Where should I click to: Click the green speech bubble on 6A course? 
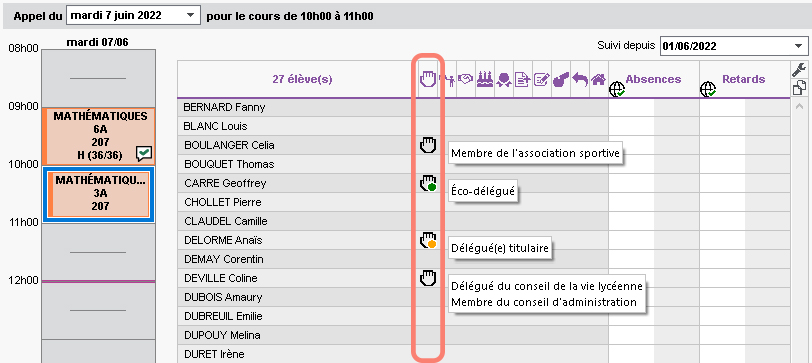(x=144, y=153)
